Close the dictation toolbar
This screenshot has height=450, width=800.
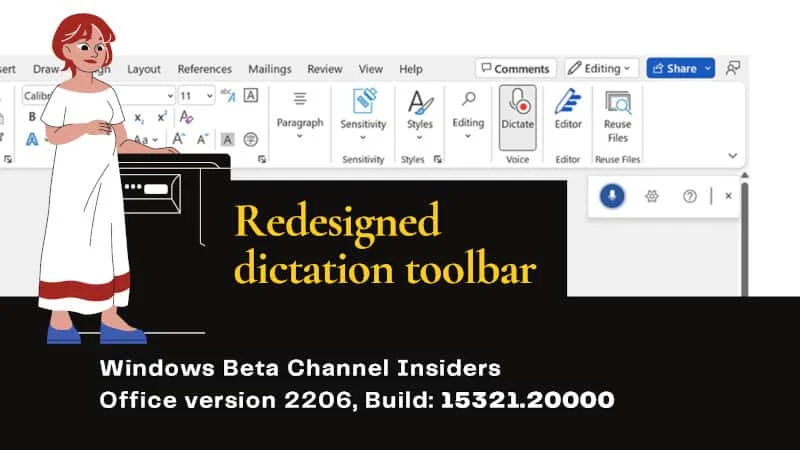point(729,196)
